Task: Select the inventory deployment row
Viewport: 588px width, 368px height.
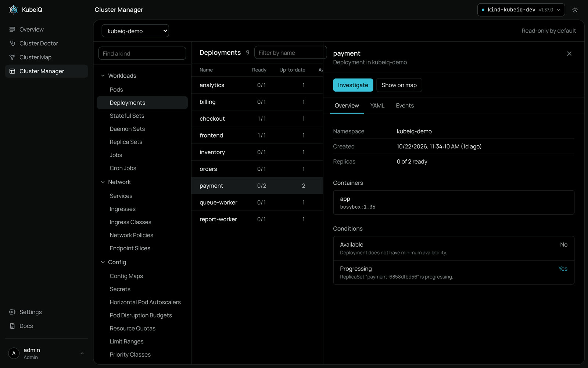Action: pyautogui.click(x=257, y=152)
